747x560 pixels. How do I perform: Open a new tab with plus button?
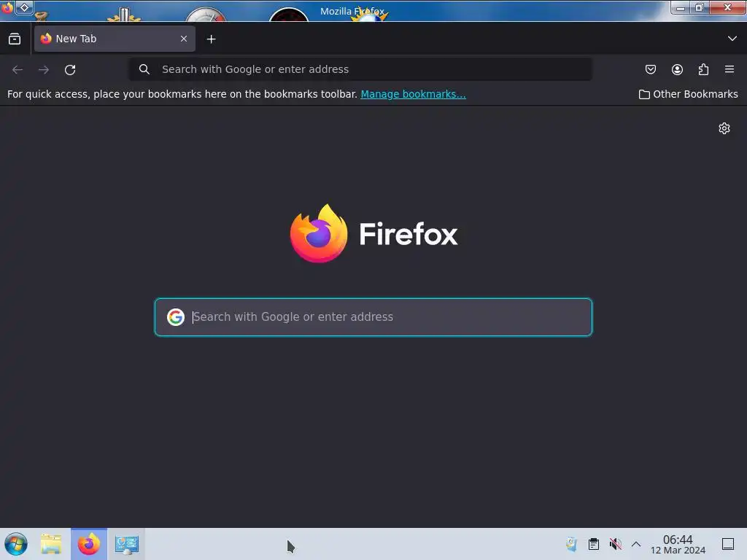(x=211, y=39)
